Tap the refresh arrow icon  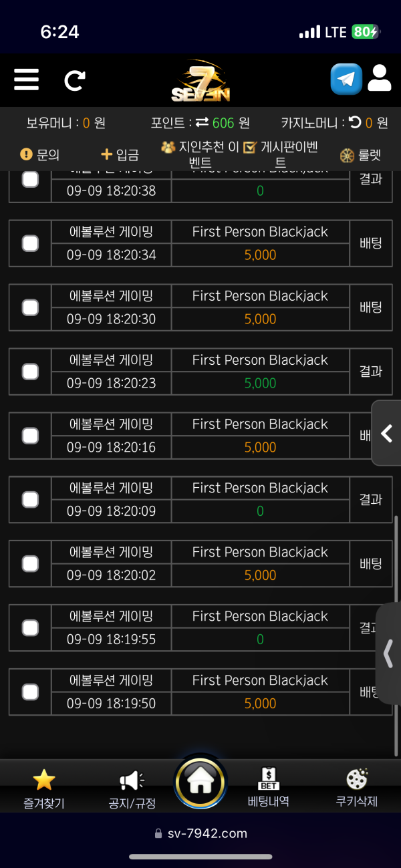click(x=74, y=81)
